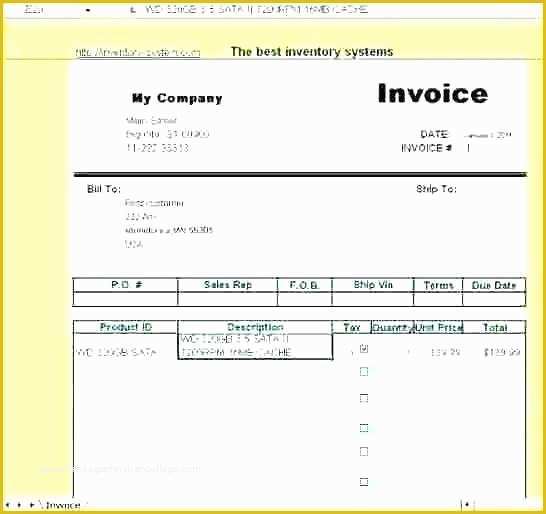
Task: Click the horizontal scrollbar left arrow at the bottom
Action: 467,504
